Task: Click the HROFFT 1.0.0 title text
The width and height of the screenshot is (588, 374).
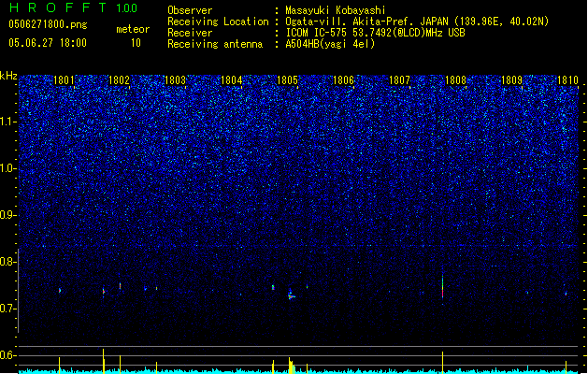Action: click(x=74, y=7)
